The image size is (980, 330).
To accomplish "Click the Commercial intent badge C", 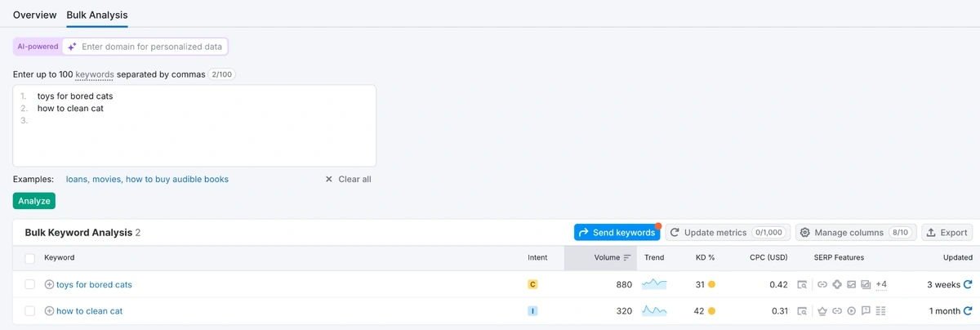I will [x=532, y=284].
